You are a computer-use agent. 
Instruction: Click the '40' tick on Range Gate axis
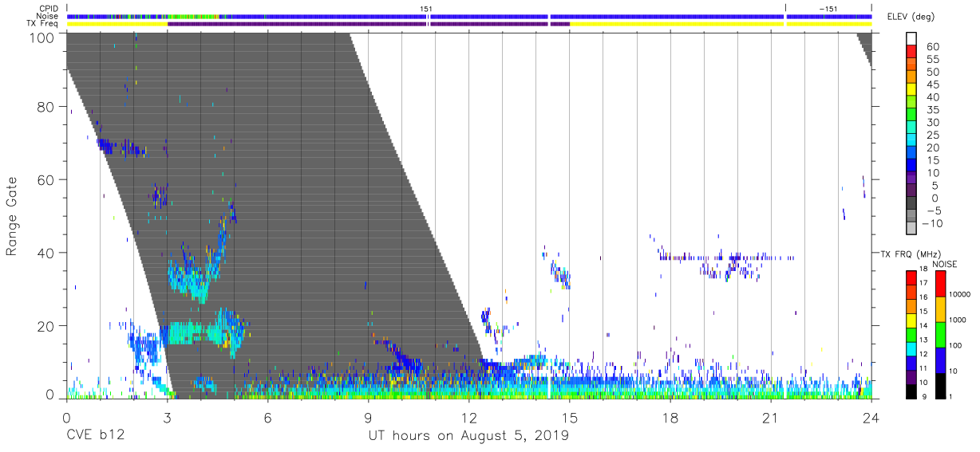47,253
